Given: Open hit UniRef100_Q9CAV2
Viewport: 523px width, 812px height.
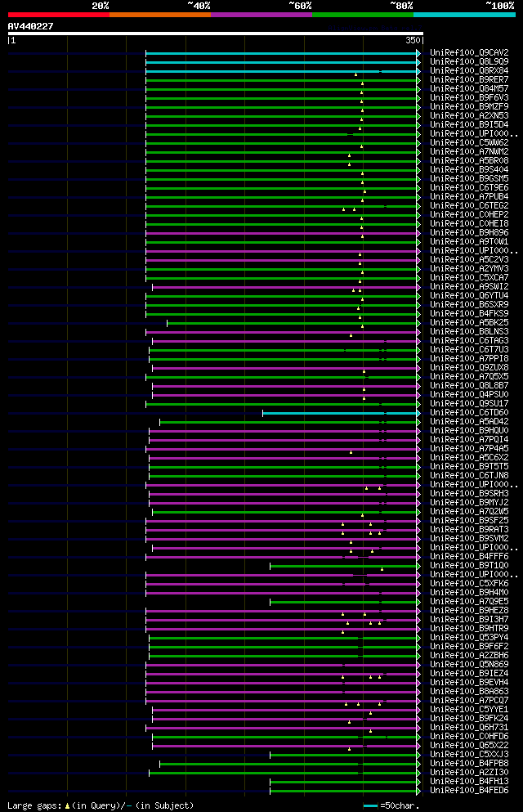Looking at the screenshot, I should (469, 53).
